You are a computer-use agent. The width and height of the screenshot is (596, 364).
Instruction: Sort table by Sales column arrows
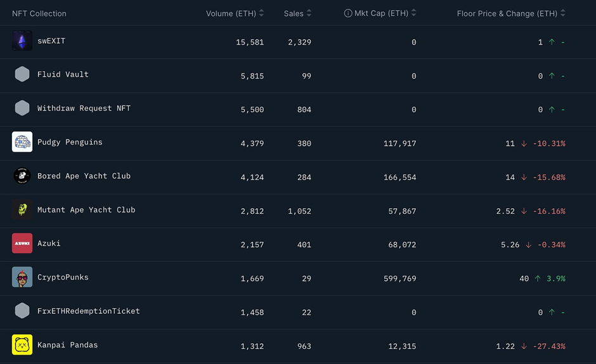pyautogui.click(x=309, y=13)
